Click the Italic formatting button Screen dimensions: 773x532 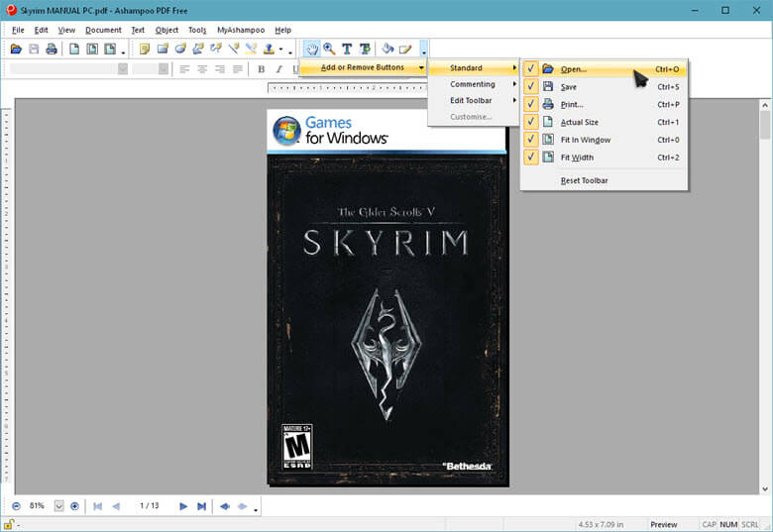point(278,69)
